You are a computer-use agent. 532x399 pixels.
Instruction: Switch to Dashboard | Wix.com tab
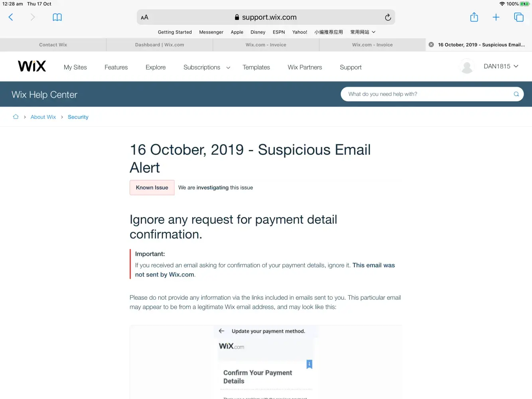pyautogui.click(x=160, y=45)
